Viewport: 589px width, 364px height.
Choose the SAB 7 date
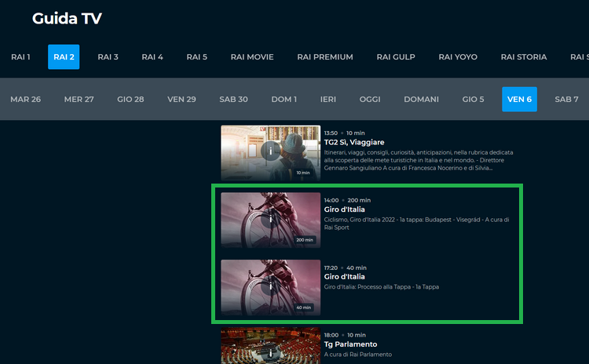point(566,100)
